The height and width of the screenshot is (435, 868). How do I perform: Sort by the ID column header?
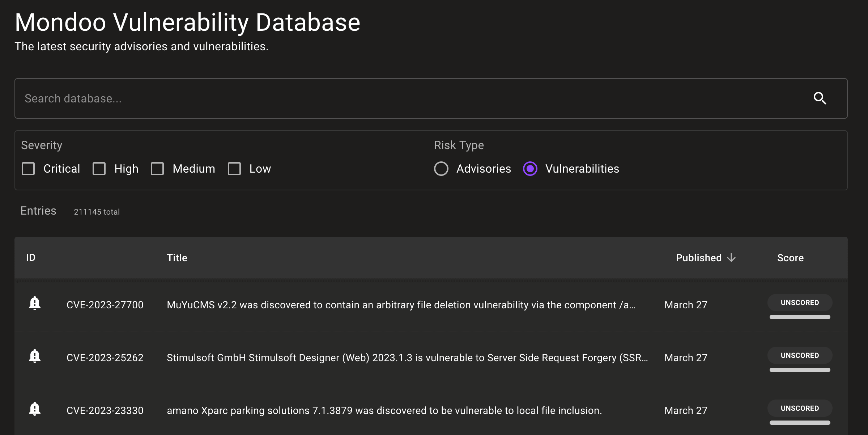(31, 258)
